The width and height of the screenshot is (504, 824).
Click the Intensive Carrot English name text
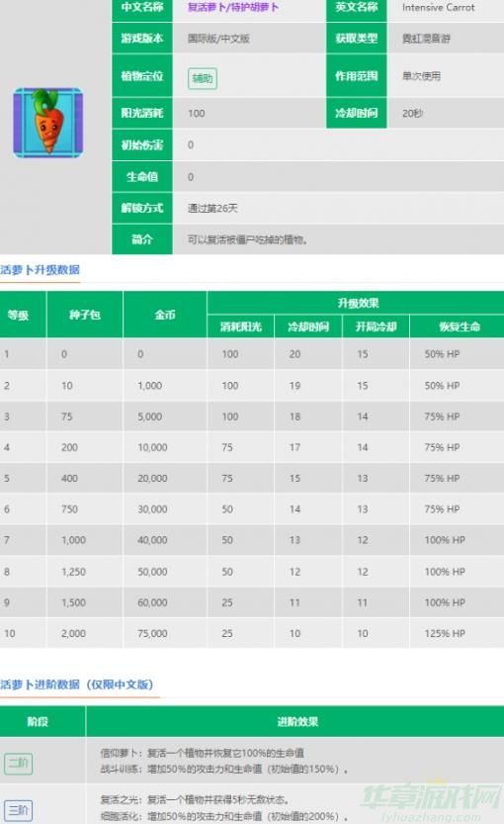point(439,7)
